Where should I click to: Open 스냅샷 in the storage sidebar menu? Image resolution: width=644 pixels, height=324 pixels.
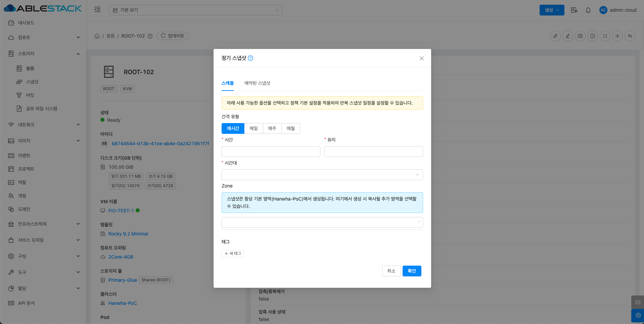[32, 82]
